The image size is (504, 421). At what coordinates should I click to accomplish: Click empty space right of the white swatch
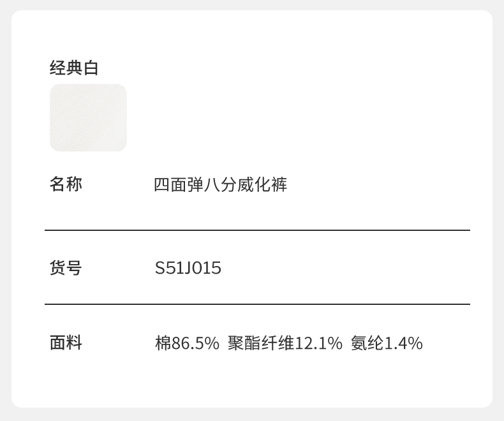(x=287, y=118)
